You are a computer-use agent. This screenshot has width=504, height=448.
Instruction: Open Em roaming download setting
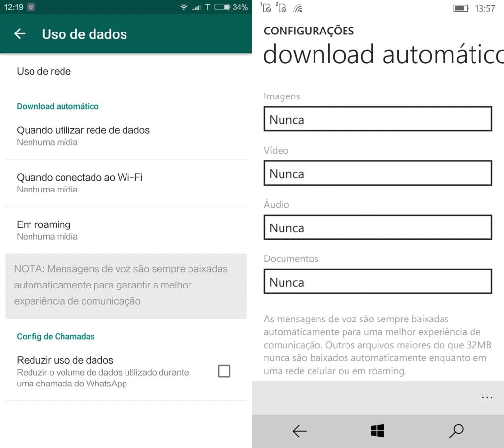pyautogui.click(x=126, y=230)
